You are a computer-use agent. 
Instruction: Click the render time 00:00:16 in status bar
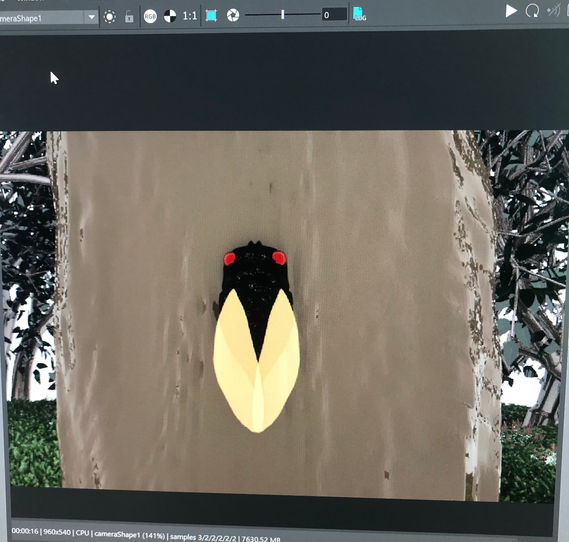pos(25,531)
